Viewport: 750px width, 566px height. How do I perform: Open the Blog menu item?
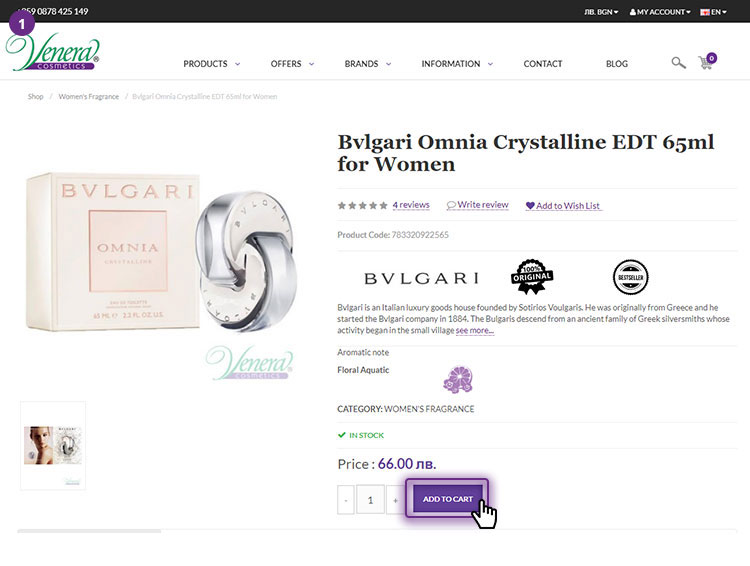tap(617, 64)
